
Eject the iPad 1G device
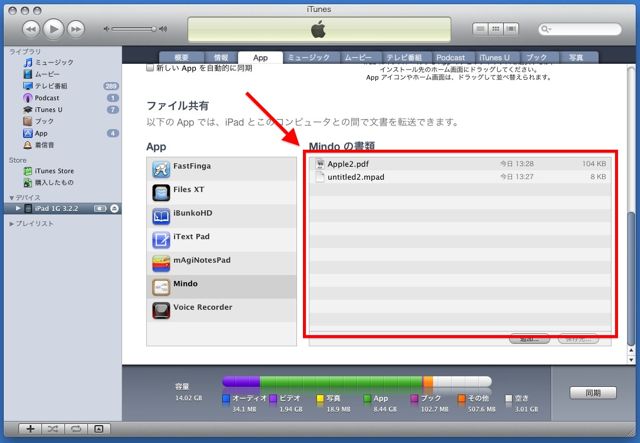[x=114, y=209]
